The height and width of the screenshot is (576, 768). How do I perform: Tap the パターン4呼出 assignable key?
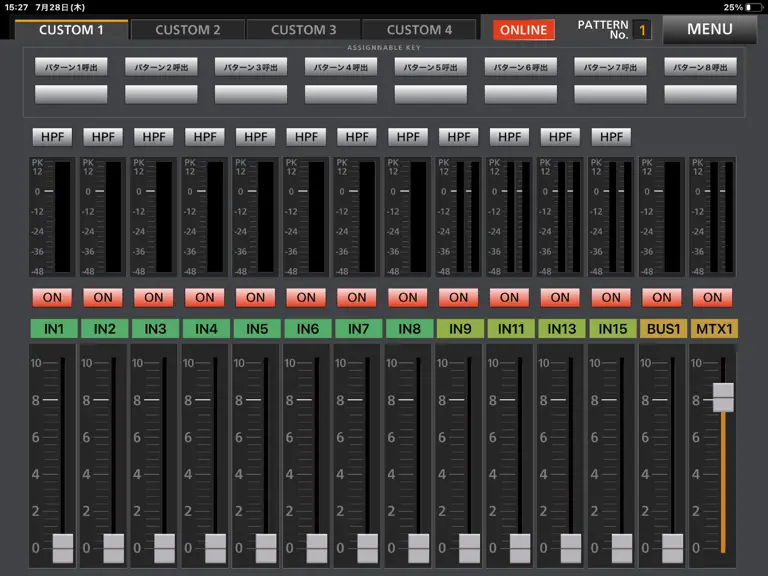341,67
